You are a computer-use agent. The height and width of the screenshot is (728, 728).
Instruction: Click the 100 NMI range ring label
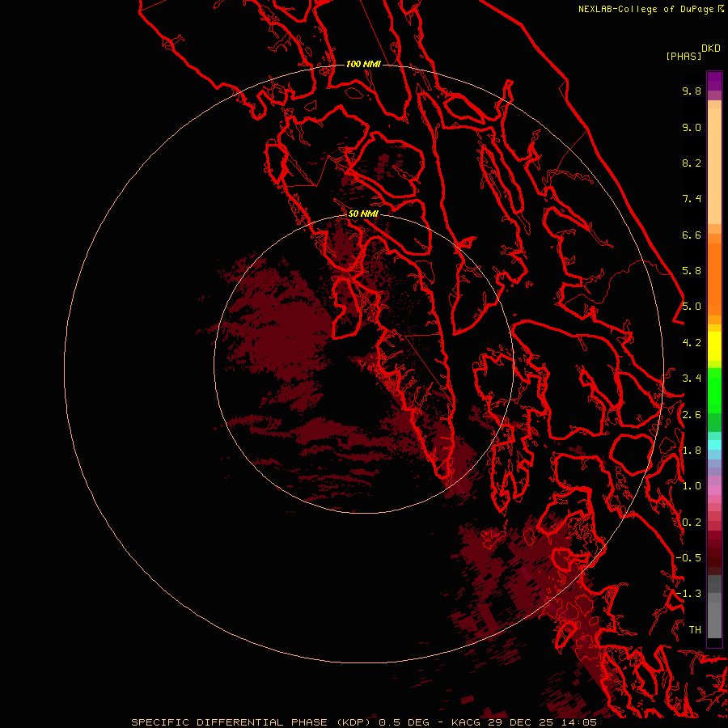coord(363,64)
